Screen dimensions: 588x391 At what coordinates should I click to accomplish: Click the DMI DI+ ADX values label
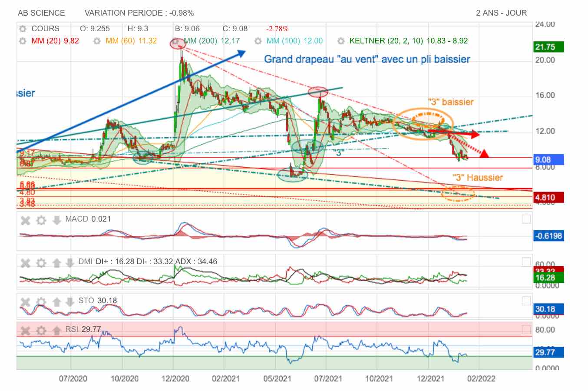[148, 262]
